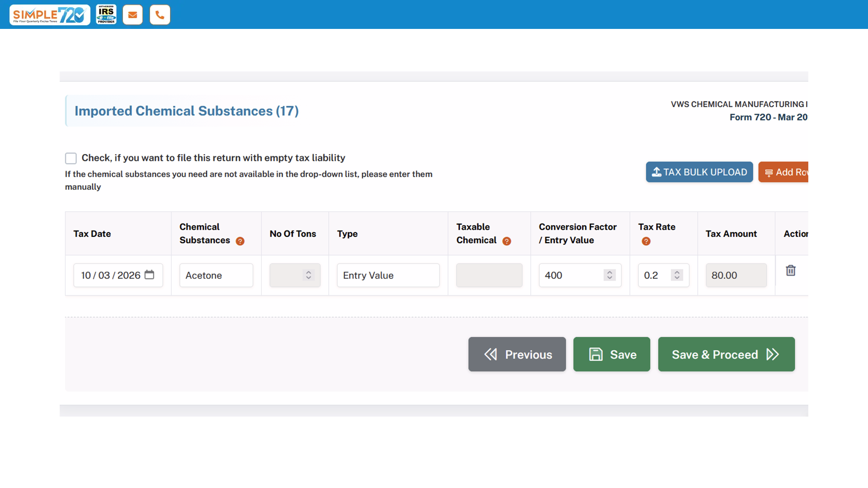Image resolution: width=868 pixels, height=488 pixels.
Task: Click the Conversion Factor / Entry Value header
Action: pyautogui.click(x=578, y=234)
